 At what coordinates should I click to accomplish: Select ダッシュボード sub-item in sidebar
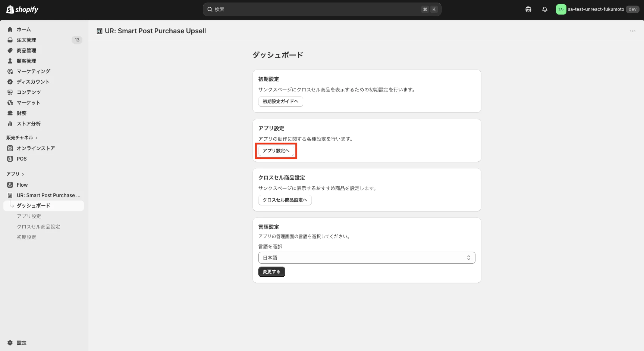point(44,206)
